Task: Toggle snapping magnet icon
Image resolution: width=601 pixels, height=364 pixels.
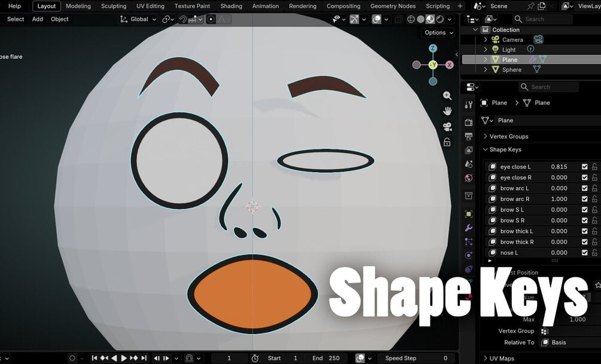Action: click(183, 19)
